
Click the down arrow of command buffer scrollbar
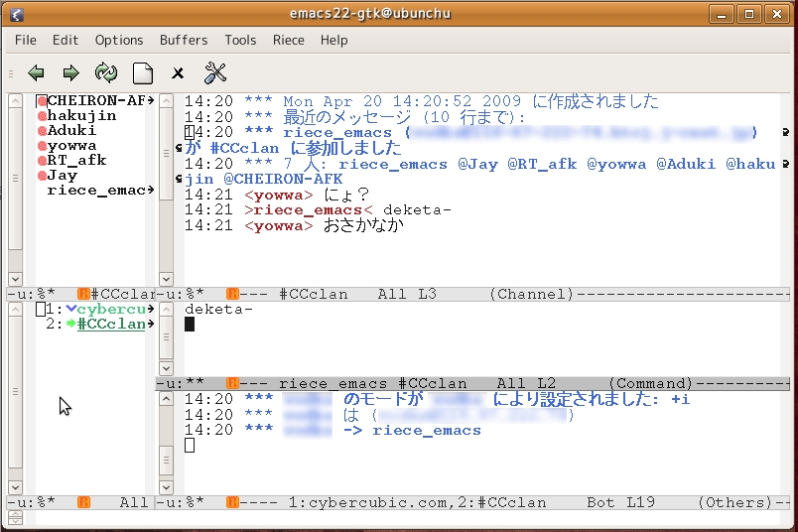[x=166, y=368]
